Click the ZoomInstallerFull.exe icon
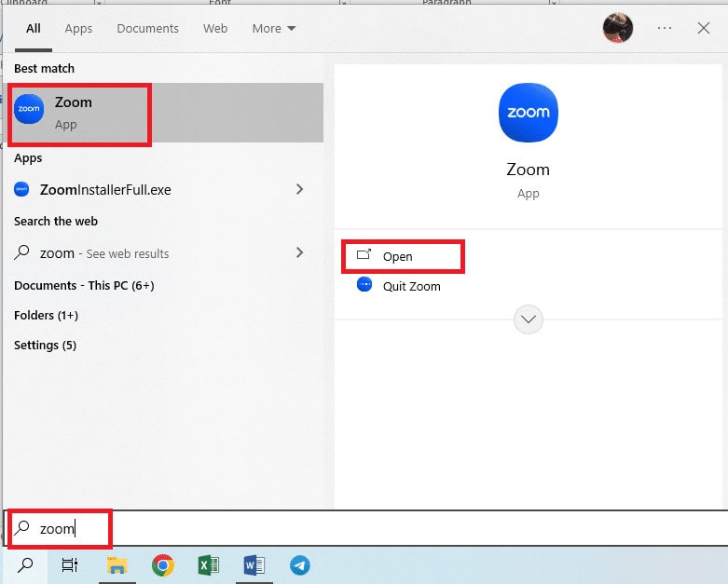This screenshot has height=584, width=728. pyautogui.click(x=21, y=189)
